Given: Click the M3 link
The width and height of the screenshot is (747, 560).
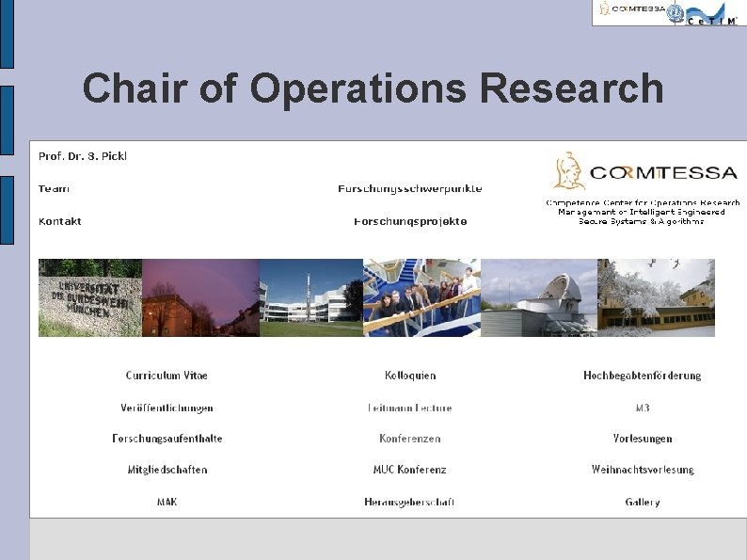Looking at the screenshot, I should [x=643, y=408].
